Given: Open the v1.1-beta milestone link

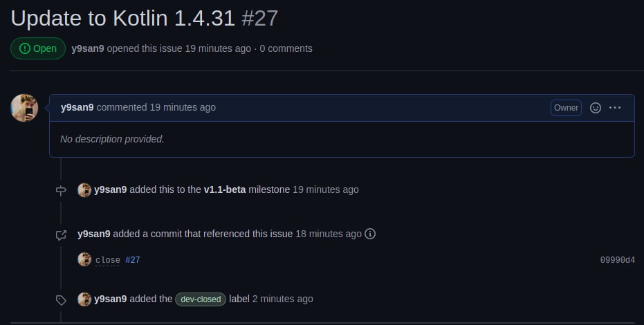Looking at the screenshot, I should (224, 189).
